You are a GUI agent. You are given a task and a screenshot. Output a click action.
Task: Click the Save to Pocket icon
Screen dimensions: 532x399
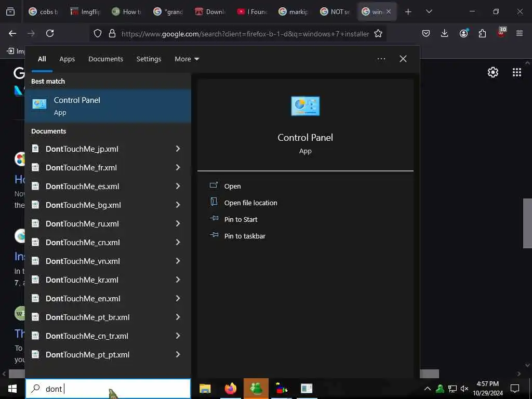coord(426,33)
